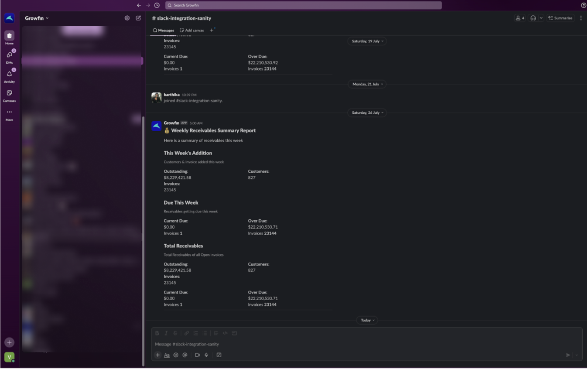Toggle strikethrough formatting in composer
Screen dimensions: 588x369
(175, 334)
